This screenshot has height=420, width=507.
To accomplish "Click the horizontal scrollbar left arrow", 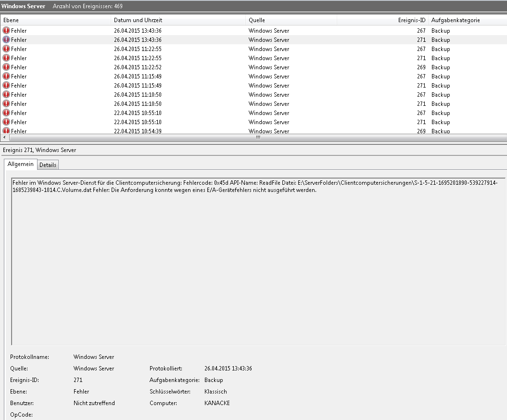I will [x=4, y=138].
